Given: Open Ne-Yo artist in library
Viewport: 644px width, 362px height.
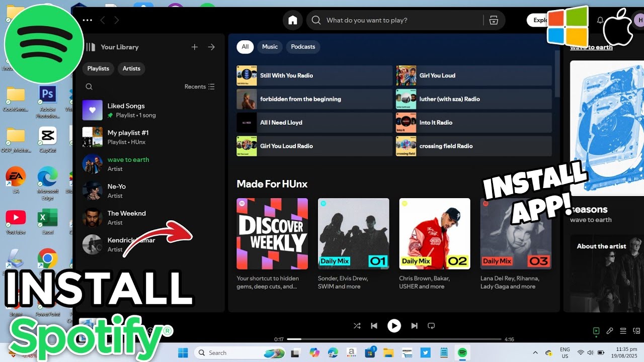Looking at the screenshot, I should pos(149,191).
